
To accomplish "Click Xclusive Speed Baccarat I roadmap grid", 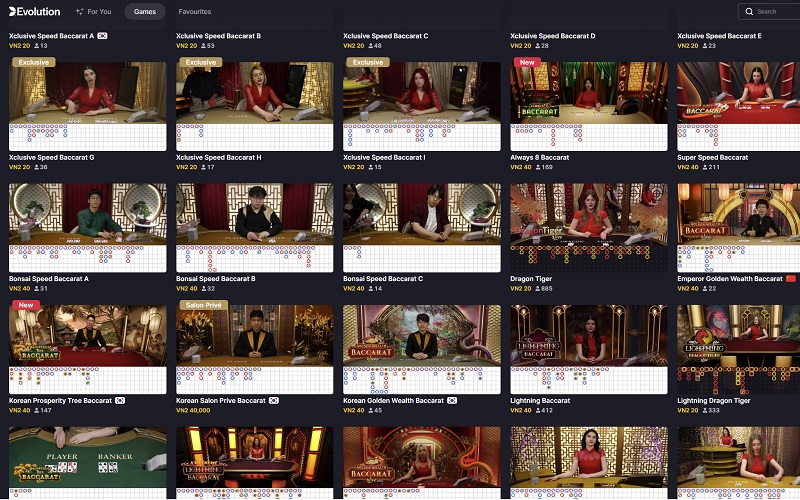I will point(421,137).
